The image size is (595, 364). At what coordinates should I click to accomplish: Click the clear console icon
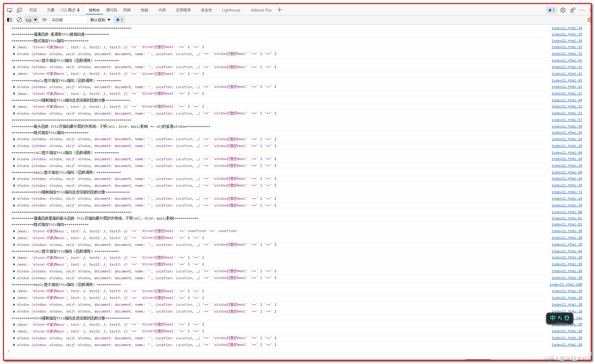19,20
